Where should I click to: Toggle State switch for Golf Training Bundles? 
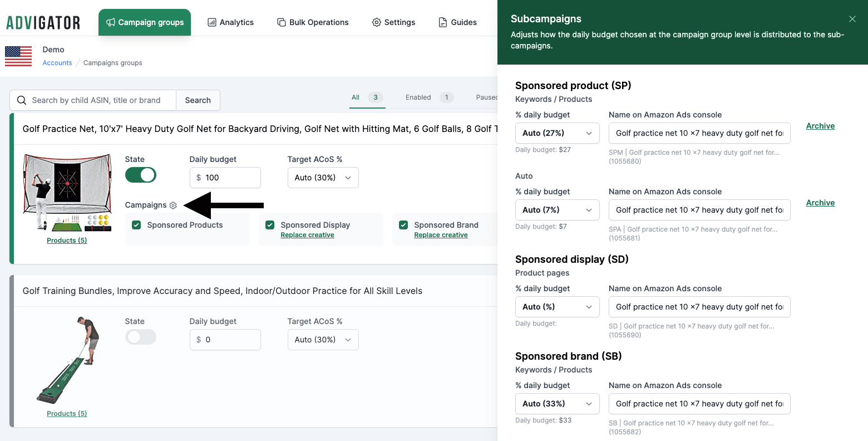point(141,337)
